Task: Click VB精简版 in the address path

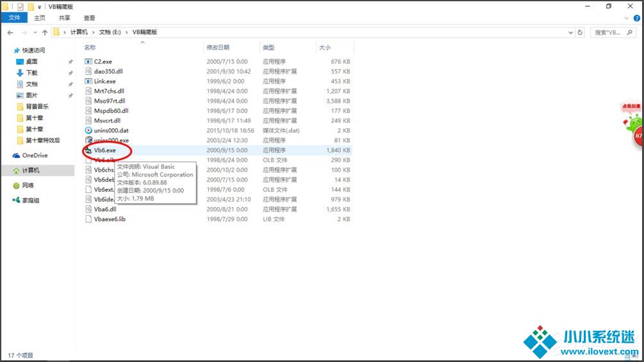Action: click(x=145, y=32)
